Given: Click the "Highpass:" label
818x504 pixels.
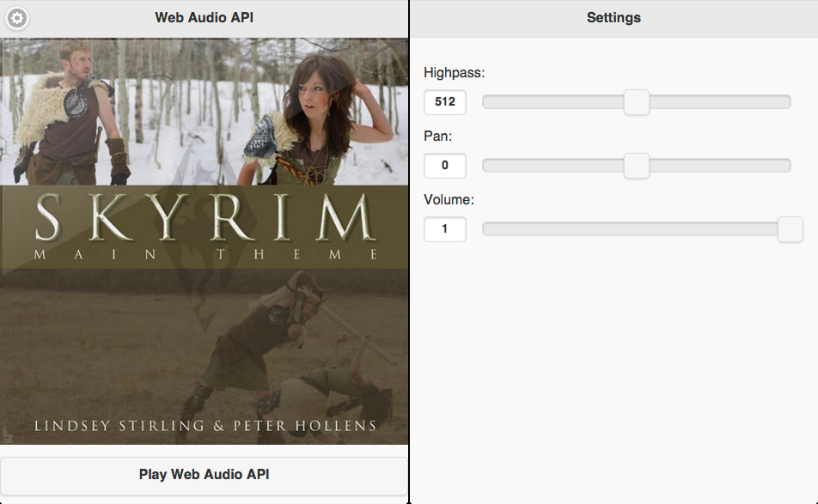Looking at the screenshot, I should coord(454,72).
